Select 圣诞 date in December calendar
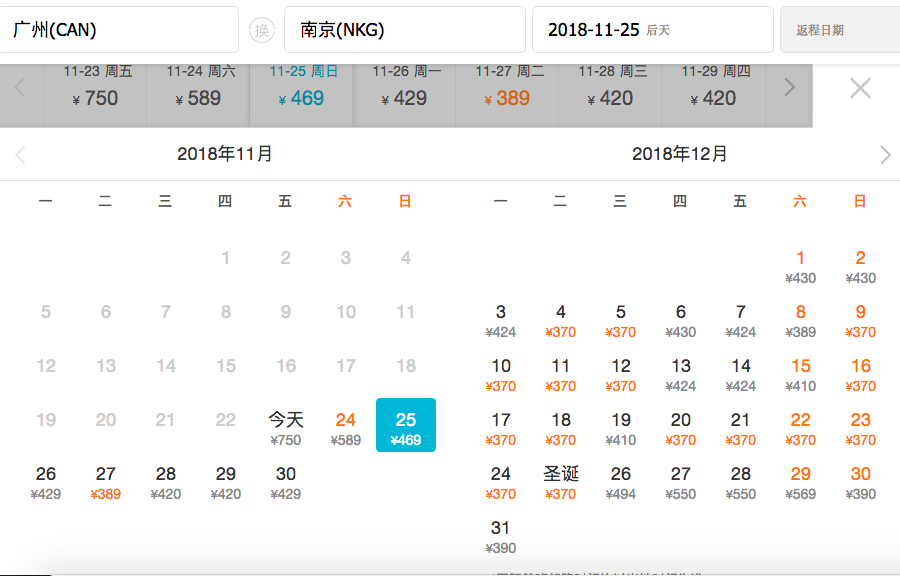Screen dimensions: 900x576 [561, 481]
